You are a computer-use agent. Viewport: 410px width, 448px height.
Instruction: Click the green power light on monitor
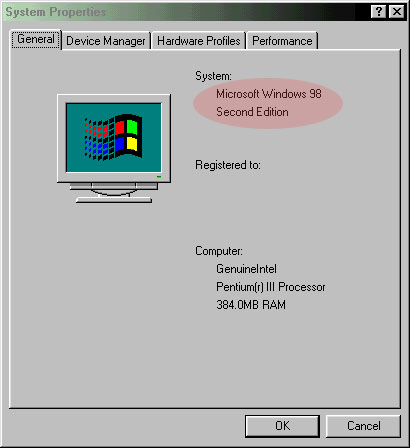pos(159,177)
